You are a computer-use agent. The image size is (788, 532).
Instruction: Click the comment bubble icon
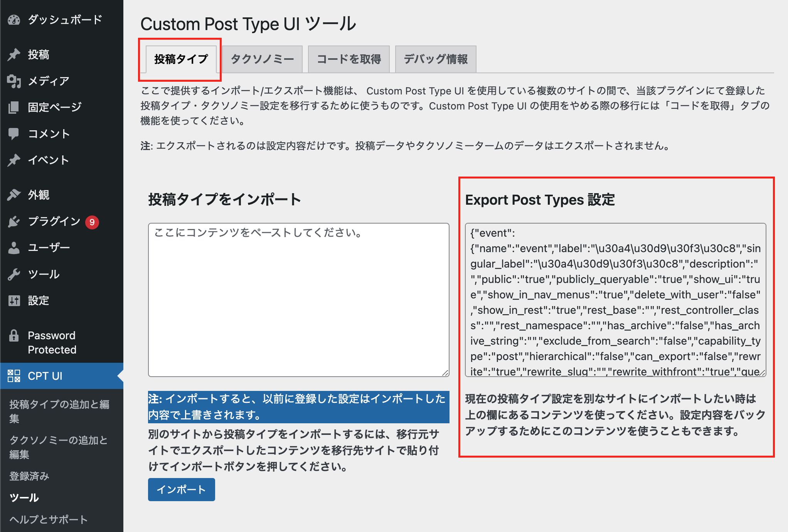tap(14, 134)
